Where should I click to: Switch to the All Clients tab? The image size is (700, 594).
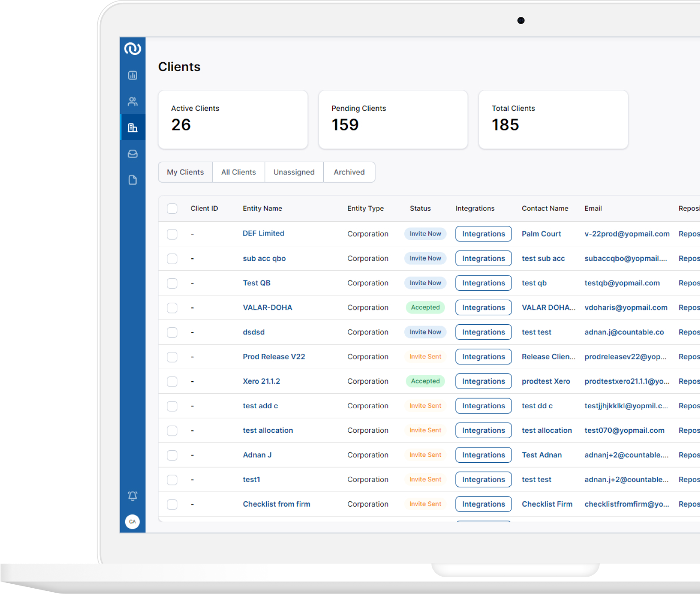click(239, 172)
